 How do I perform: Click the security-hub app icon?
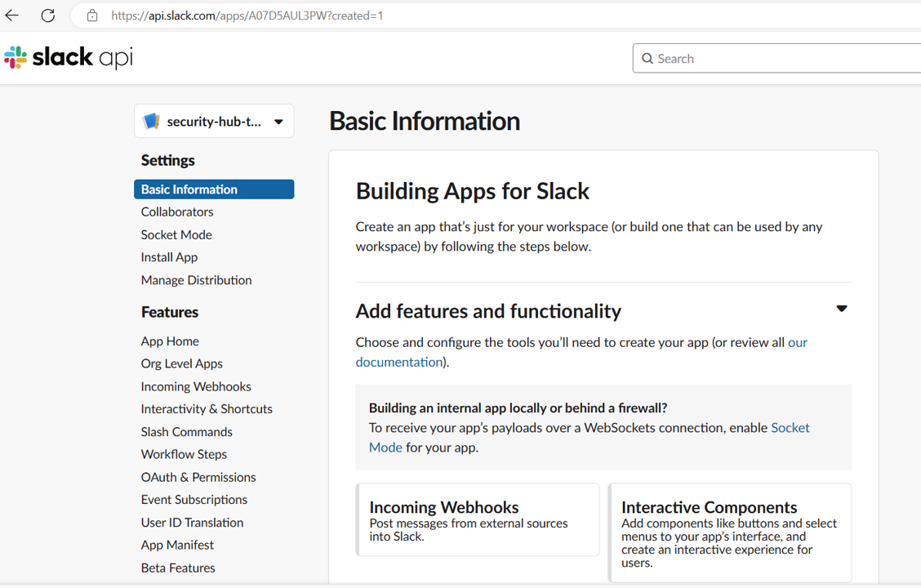coord(152,121)
